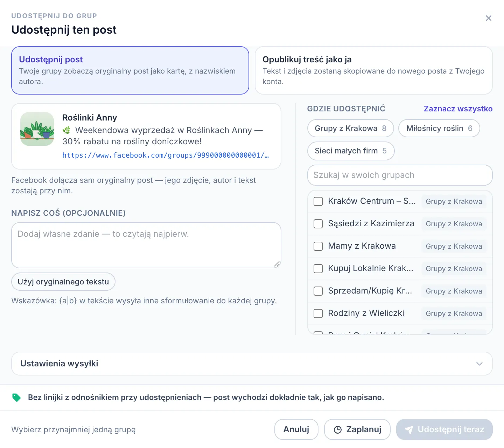Click Wybierz przynajmniej jedną grupę status text
This screenshot has width=504, height=448.
(x=73, y=429)
